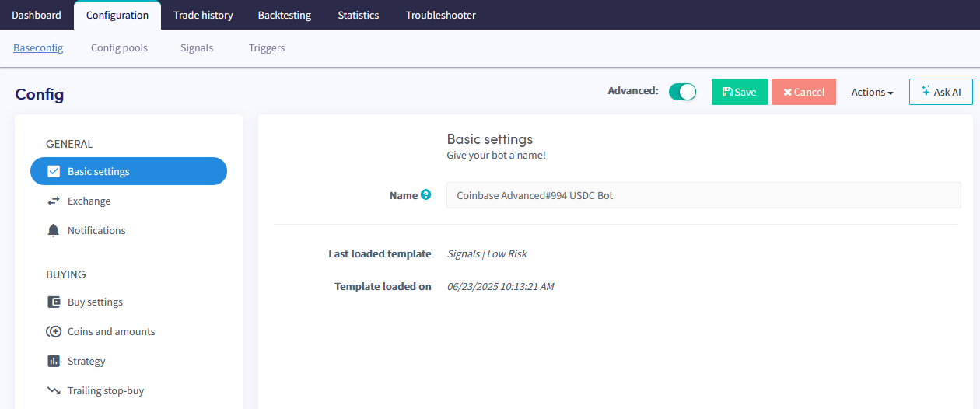Click the help icon next to Name

pos(425,195)
